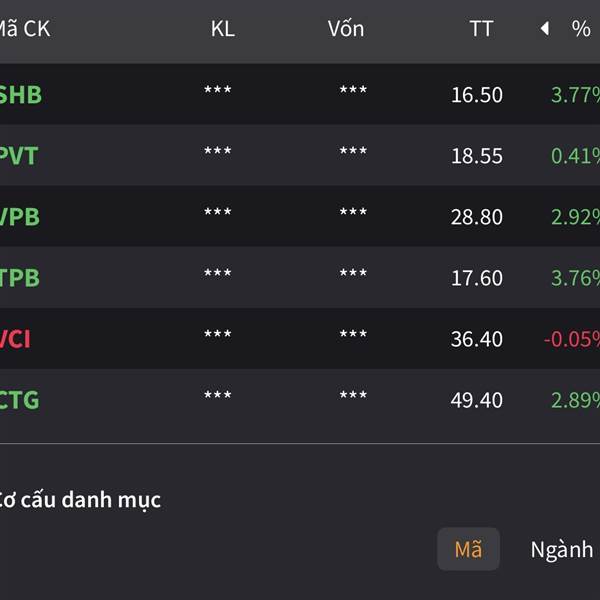
Task: Click the Cơ cấu danh mục heading
Action: [80, 500]
